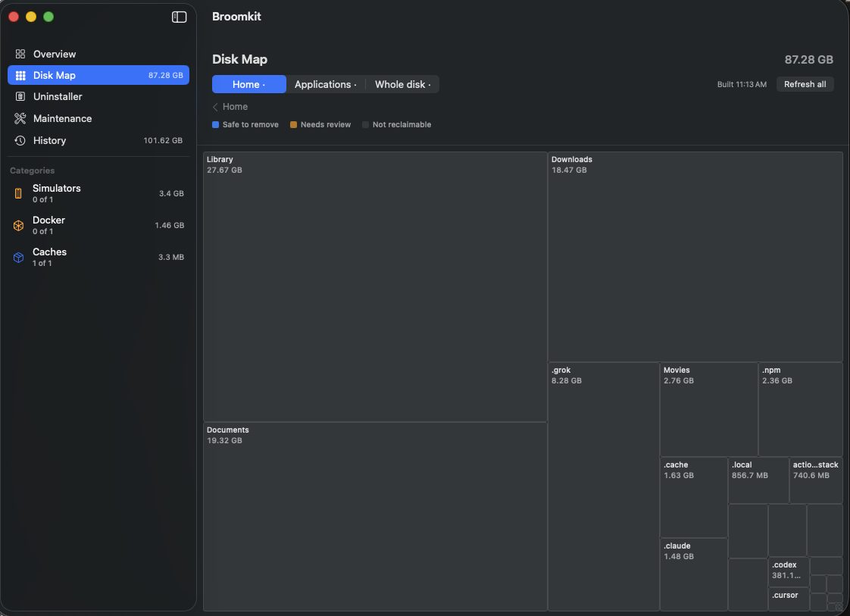Select the Docker category row
850x616 pixels.
tap(98, 226)
